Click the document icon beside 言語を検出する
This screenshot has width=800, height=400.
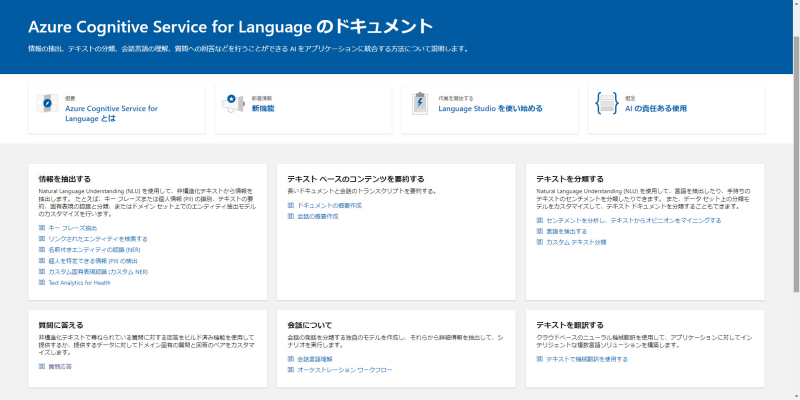540,231
